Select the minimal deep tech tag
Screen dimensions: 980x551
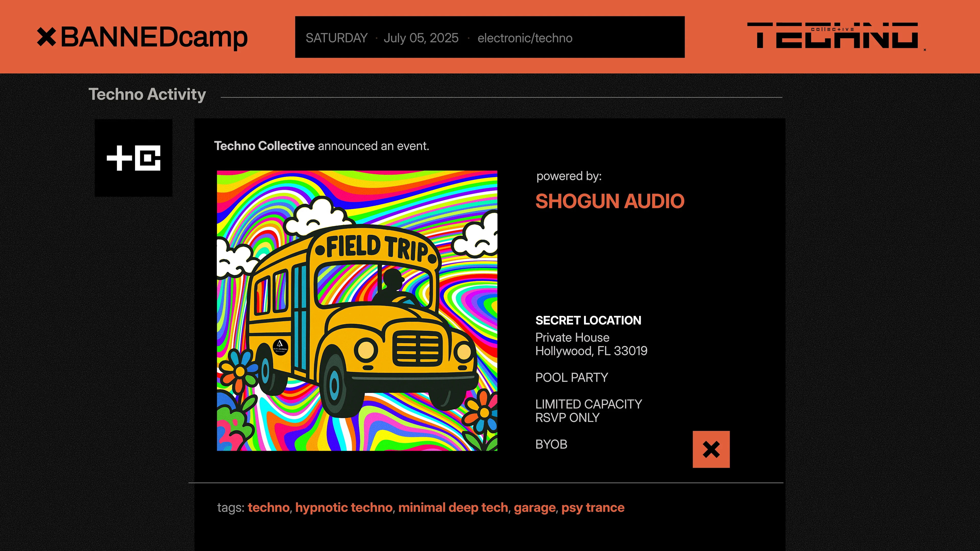click(x=453, y=508)
